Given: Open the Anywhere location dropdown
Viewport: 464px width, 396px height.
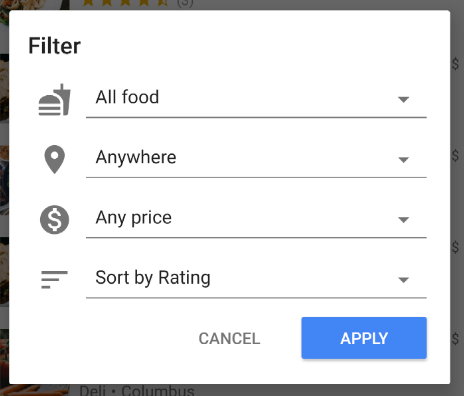Looking at the screenshot, I should [256, 158].
